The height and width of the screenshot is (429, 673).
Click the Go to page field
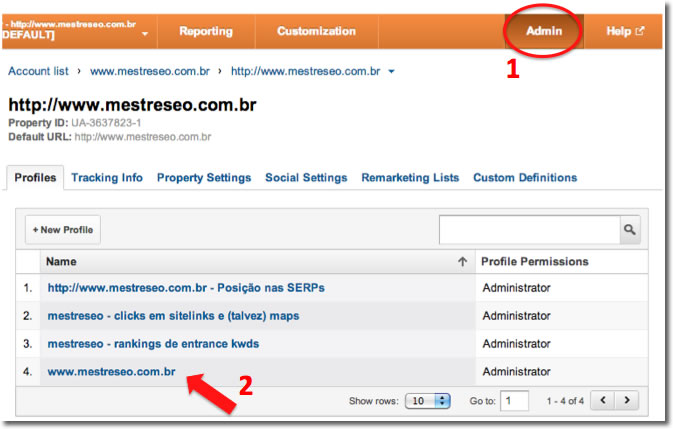point(515,401)
